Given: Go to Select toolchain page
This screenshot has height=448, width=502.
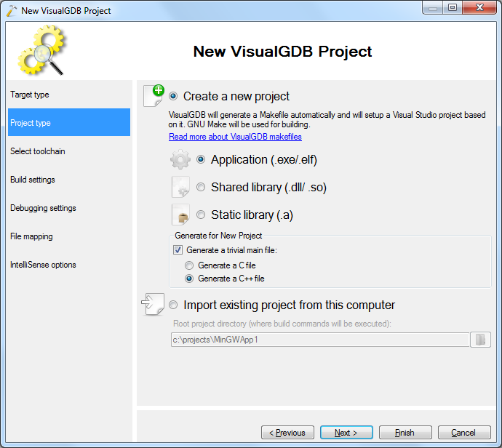Looking at the screenshot, I should 69,151.
